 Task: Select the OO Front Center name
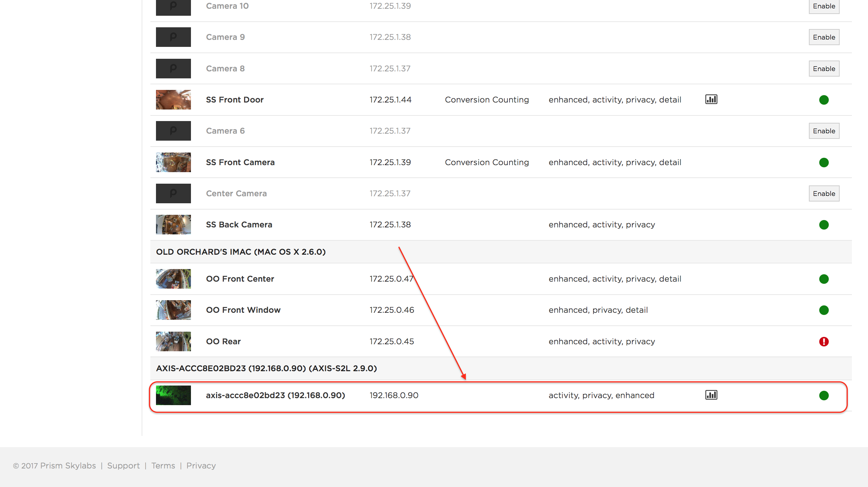(240, 279)
